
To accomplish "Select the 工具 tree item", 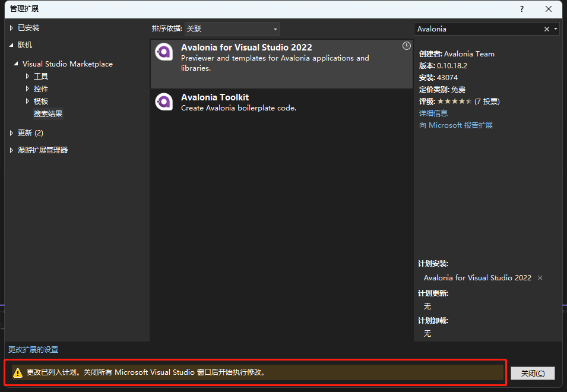I will pos(41,76).
